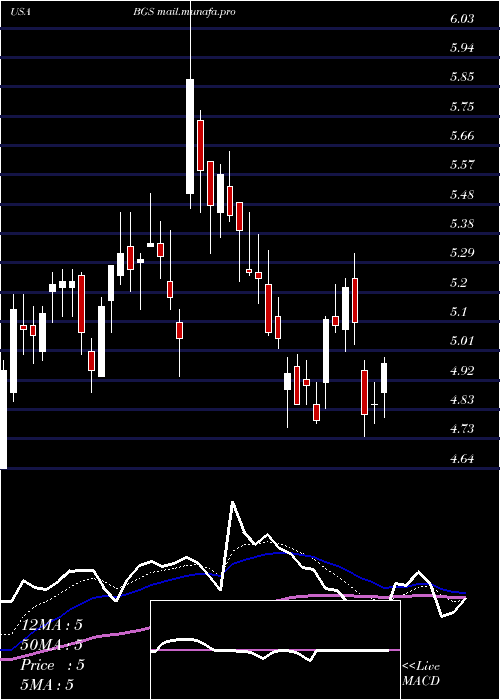The image size is (500, 700).
Task: Click the 6.03 price axis label
Action: tap(462, 19)
